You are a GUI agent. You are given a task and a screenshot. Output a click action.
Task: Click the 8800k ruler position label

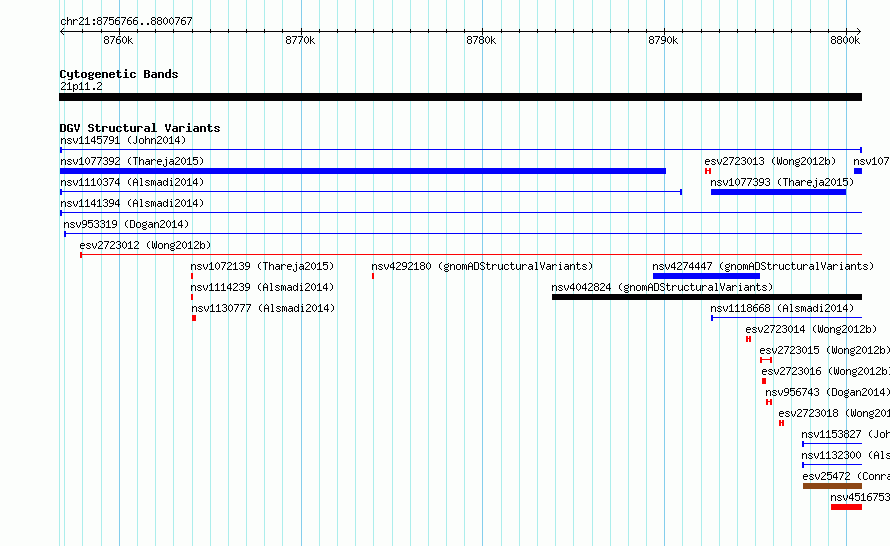tap(845, 40)
